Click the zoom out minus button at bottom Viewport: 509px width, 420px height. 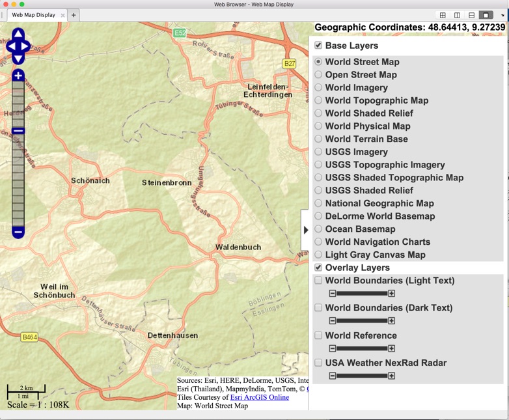[18, 231]
